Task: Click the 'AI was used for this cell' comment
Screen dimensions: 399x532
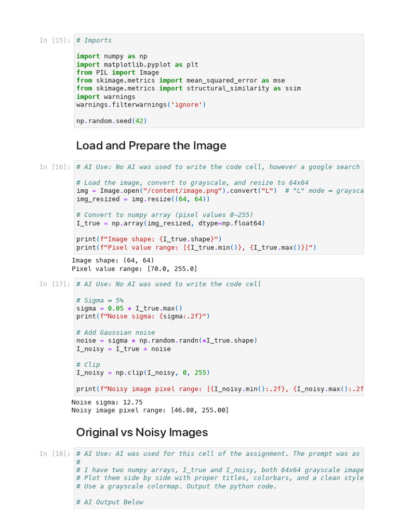Action: pyautogui.click(x=218, y=454)
